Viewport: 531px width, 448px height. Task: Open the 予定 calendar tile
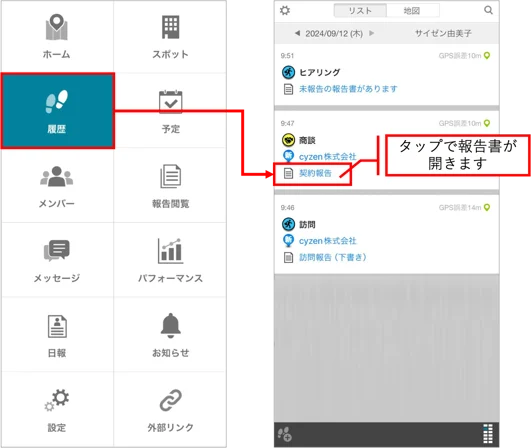pyautogui.click(x=170, y=111)
